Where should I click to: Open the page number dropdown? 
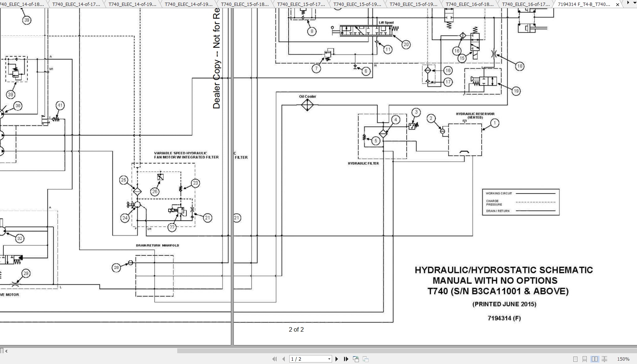pyautogui.click(x=329, y=359)
